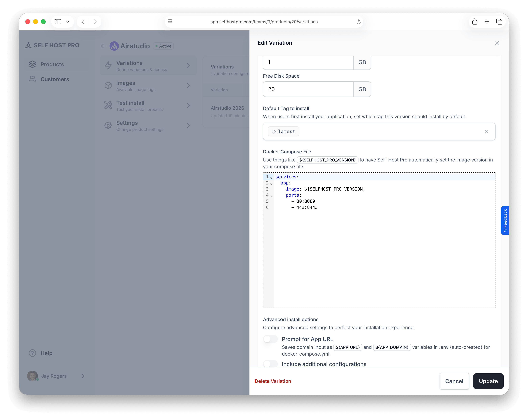This screenshot has height=420, width=528.
Task: Open the Test install section
Action: 148,106
